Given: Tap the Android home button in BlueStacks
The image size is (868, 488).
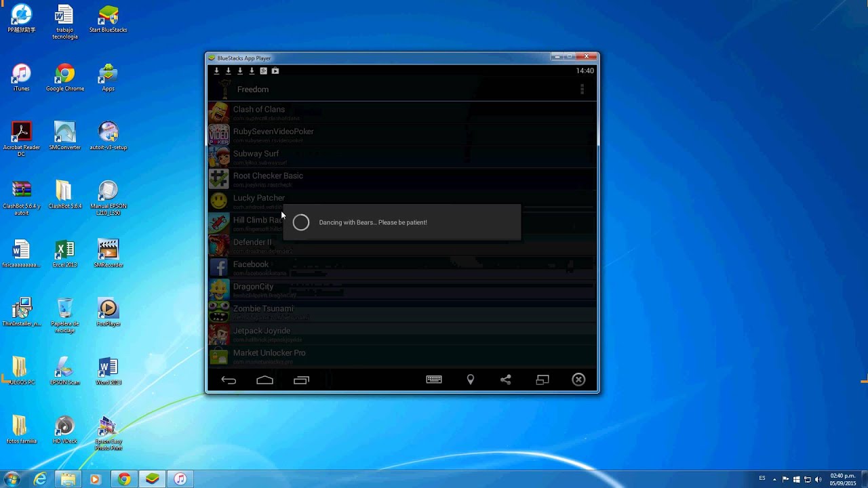Looking at the screenshot, I should click(x=264, y=380).
